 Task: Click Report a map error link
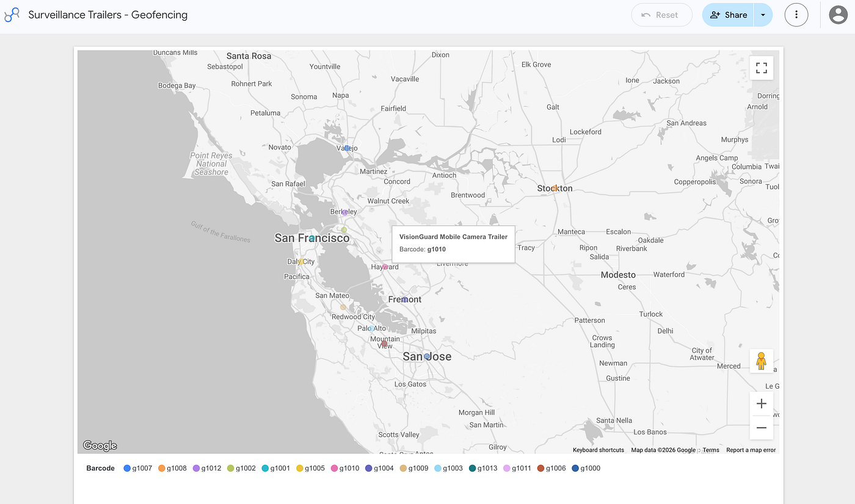[x=751, y=450]
